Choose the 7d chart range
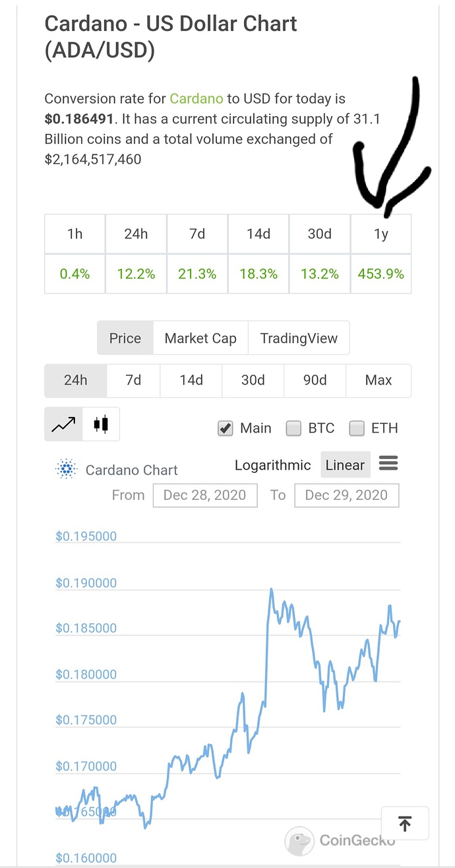The width and height of the screenshot is (455, 868). [x=133, y=381]
